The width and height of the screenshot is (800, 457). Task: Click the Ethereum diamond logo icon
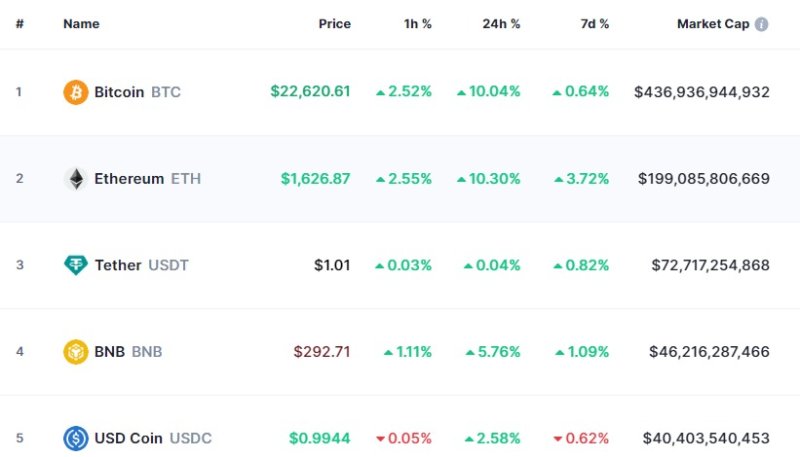(x=76, y=179)
